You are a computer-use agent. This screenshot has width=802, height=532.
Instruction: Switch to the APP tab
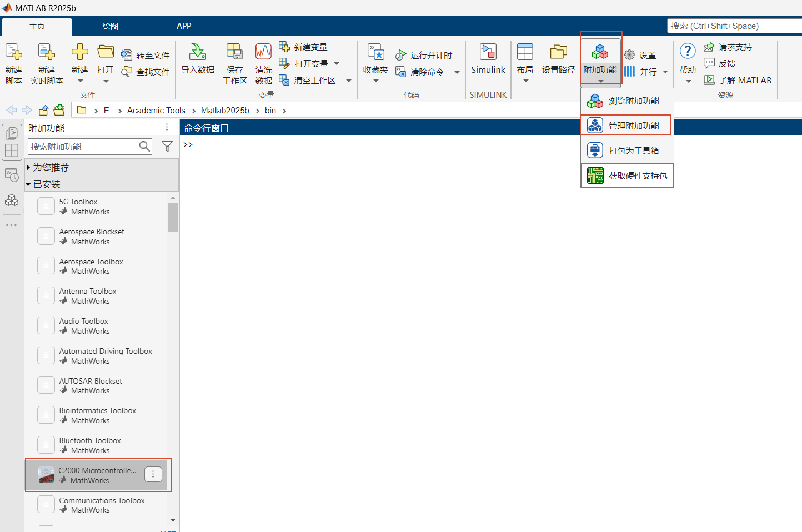(x=184, y=26)
